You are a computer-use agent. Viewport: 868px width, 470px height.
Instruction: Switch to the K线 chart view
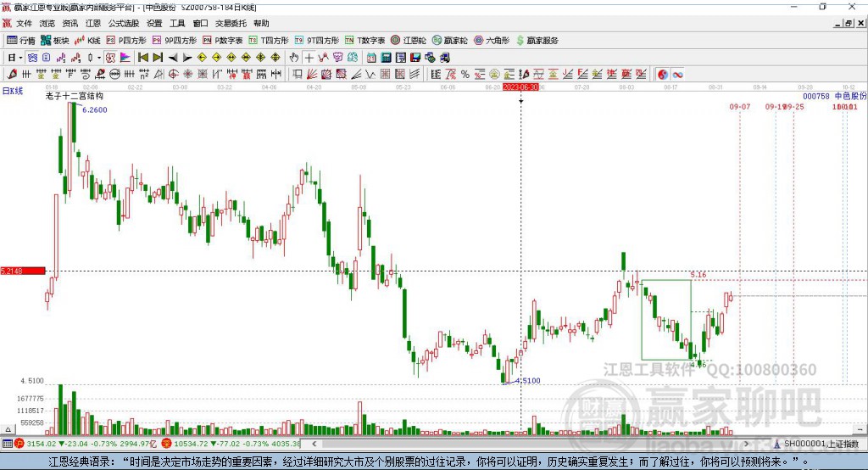(x=87, y=41)
